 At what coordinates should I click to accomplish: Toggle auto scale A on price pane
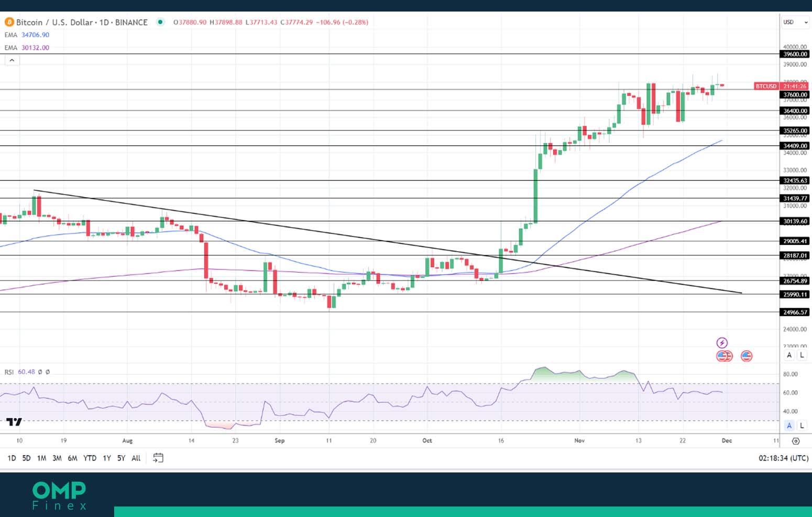[x=789, y=355]
